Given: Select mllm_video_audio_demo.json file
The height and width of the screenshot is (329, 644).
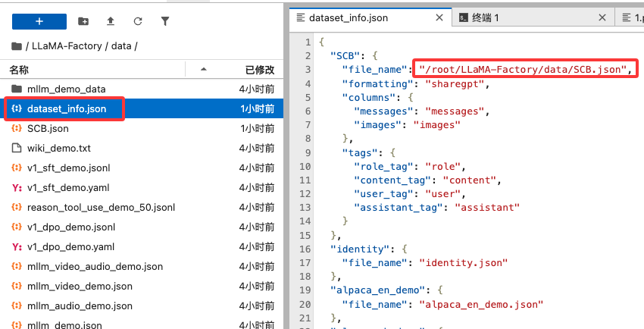Looking at the screenshot, I should [x=142, y=267].
